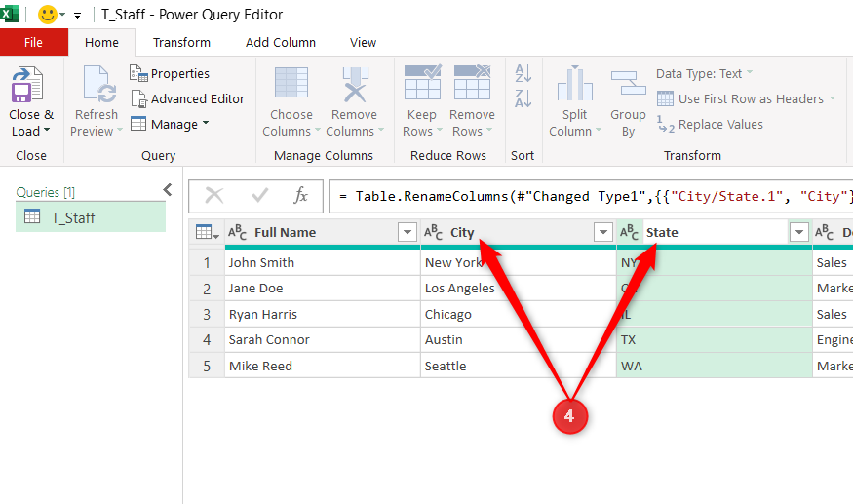Click the Ryan Harris cell
853x504 pixels.
point(323,315)
